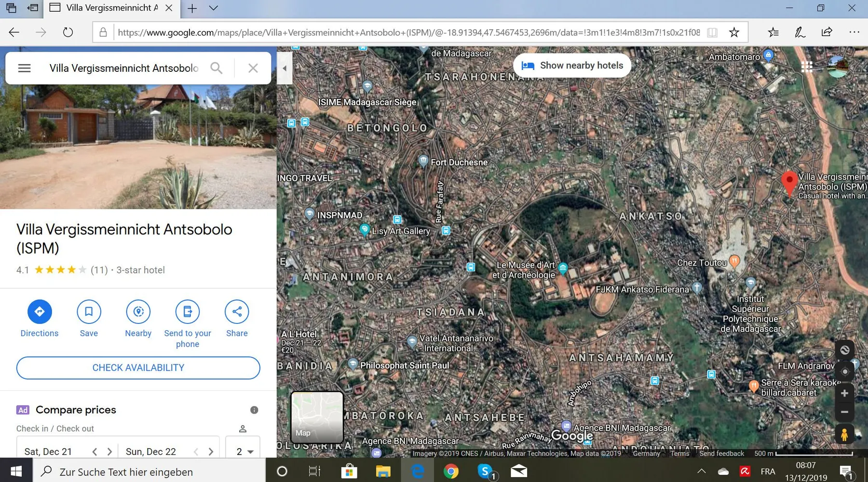
Task: Open Google apps grid icon
Action: coord(807,67)
